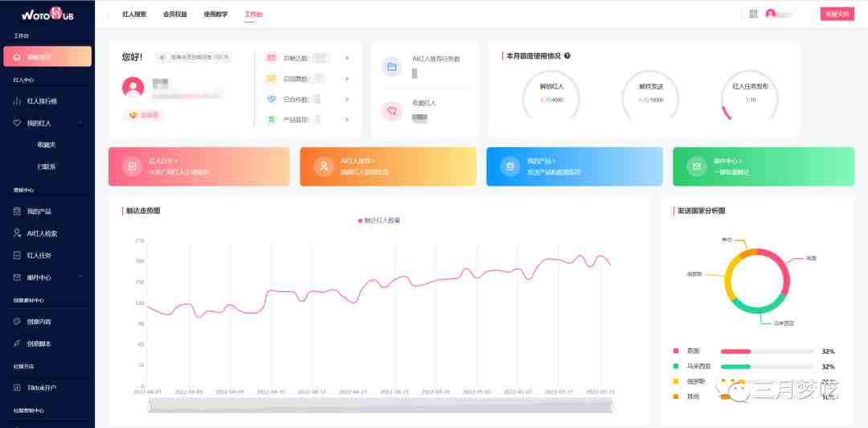The height and width of the screenshot is (428, 868).
Task: Click the right handle of the date-range slider
Action: click(612, 406)
